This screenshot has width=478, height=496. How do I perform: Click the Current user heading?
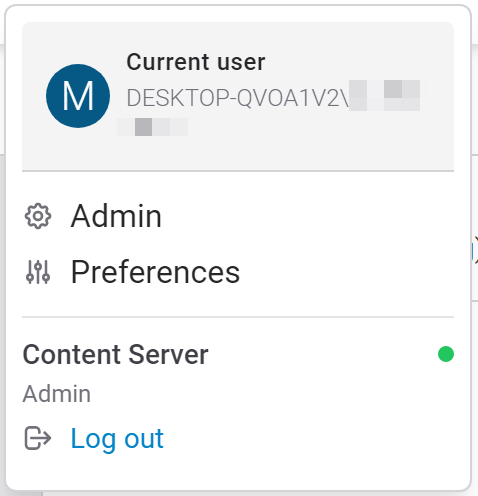coord(196,62)
